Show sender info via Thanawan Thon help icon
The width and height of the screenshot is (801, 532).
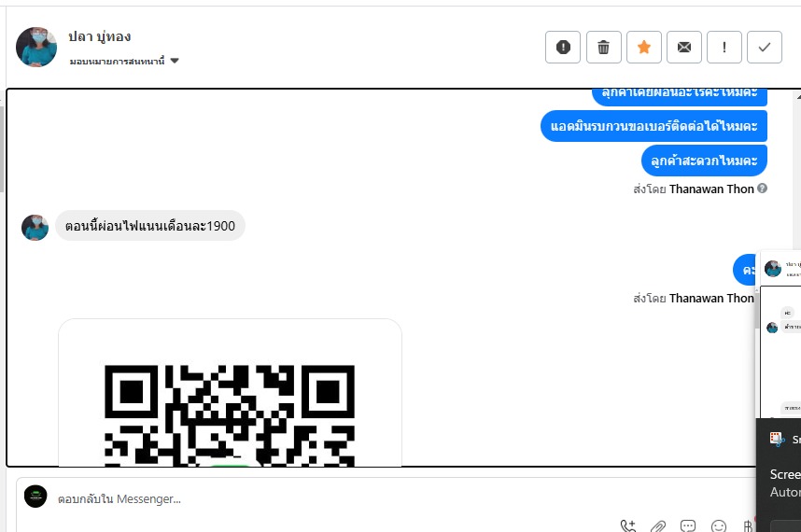click(x=762, y=189)
